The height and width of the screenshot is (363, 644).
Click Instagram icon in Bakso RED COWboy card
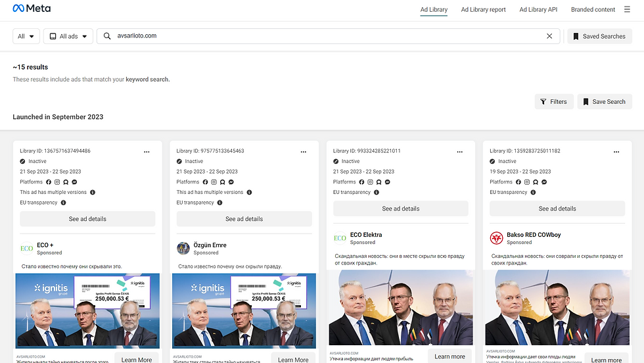(x=527, y=182)
